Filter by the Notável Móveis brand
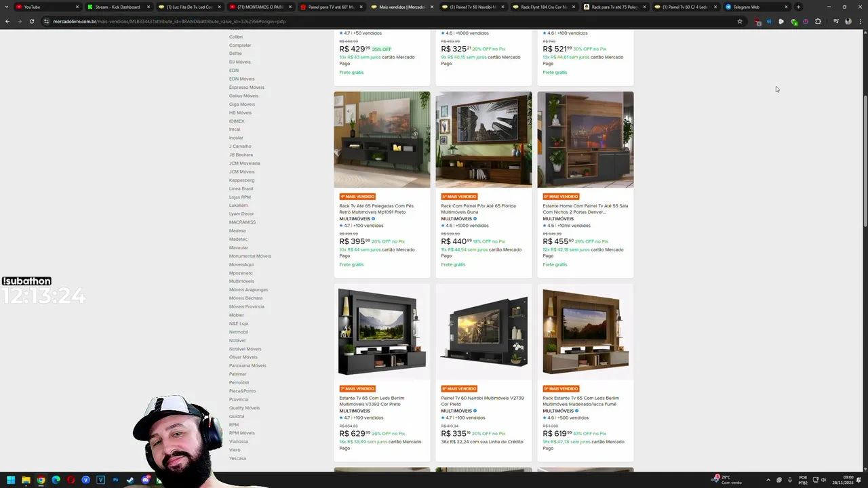Image resolution: width=868 pixels, height=488 pixels. coord(245,349)
